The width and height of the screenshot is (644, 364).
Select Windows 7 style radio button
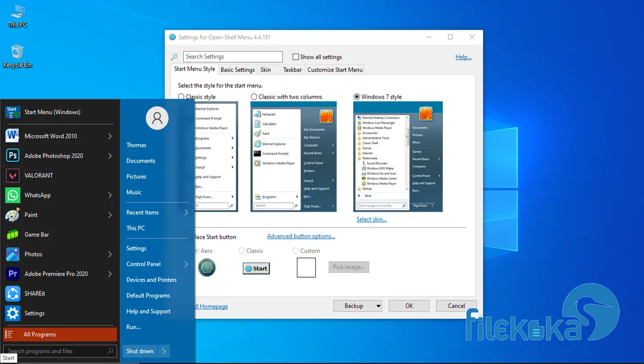[357, 97]
